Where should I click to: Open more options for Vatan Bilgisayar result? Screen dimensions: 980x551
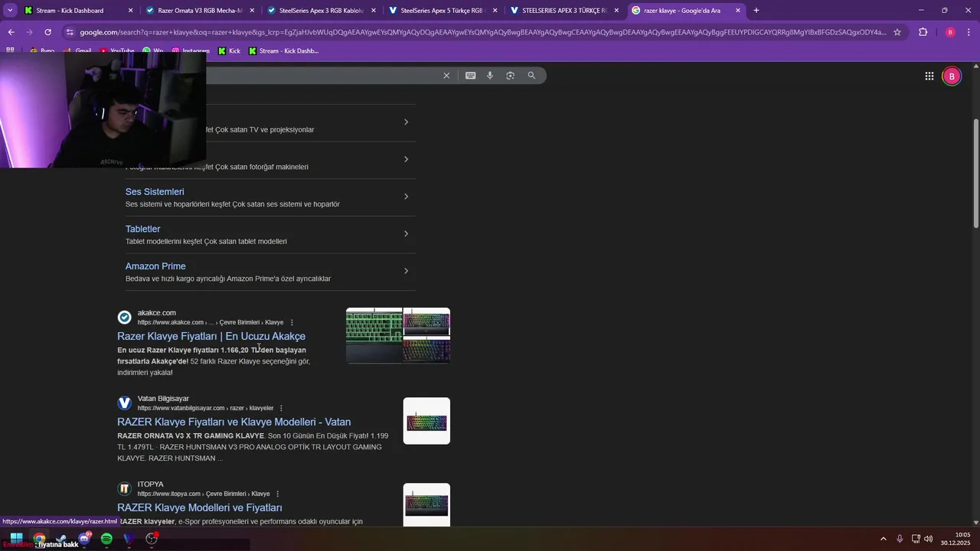[x=281, y=408]
